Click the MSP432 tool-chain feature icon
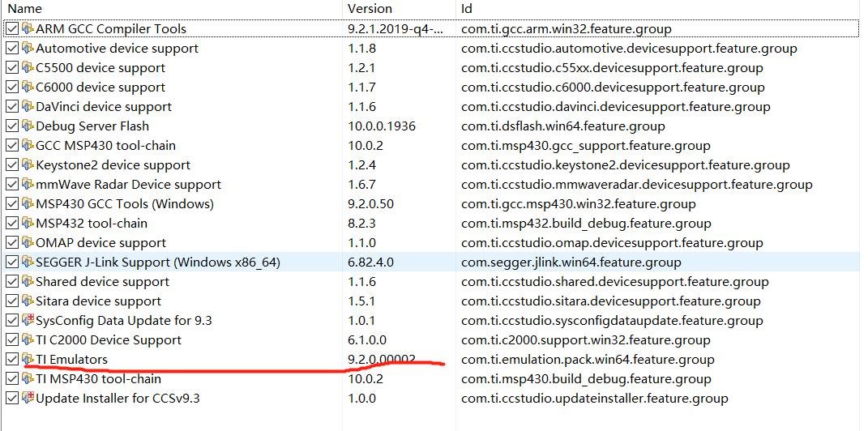This screenshot has height=431, width=868. coord(28,223)
